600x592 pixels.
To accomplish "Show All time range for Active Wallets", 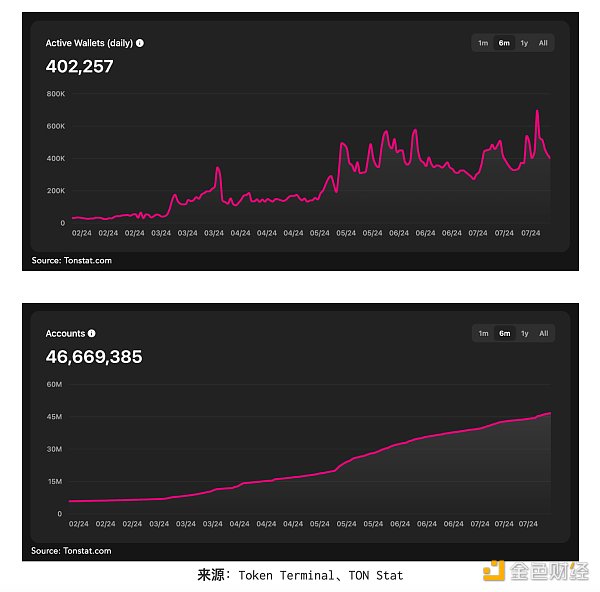I will [x=543, y=43].
